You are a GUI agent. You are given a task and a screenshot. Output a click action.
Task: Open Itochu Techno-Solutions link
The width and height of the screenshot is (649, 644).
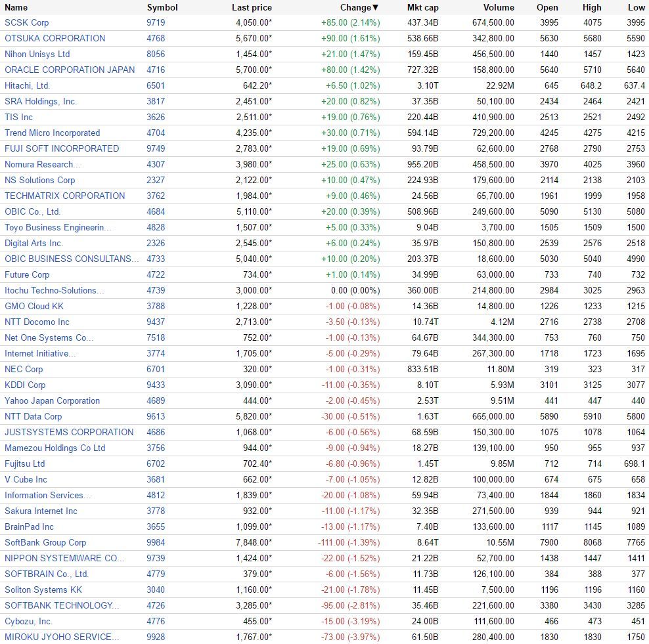click(55, 290)
